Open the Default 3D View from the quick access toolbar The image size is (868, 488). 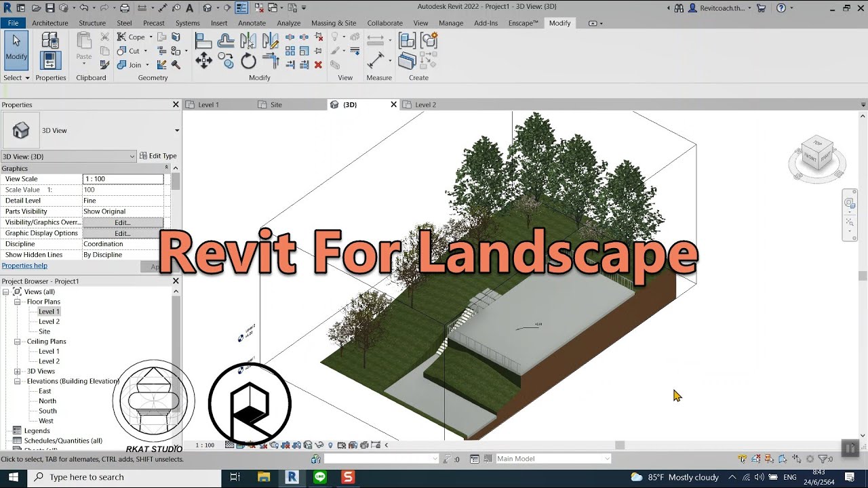207,8
